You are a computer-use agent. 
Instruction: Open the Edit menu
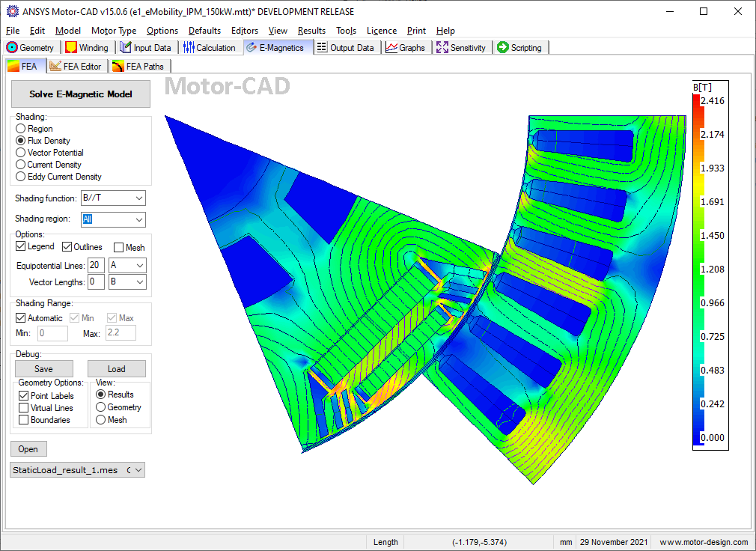pyautogui.click(x=37, y=31)
